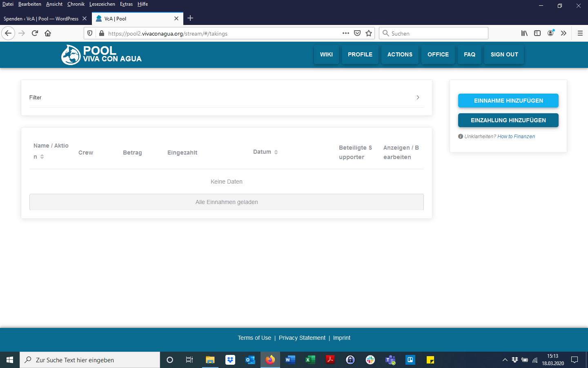Open Firefox library icon
The width and height of the screenshot is (588, 368).
[524, 34]
